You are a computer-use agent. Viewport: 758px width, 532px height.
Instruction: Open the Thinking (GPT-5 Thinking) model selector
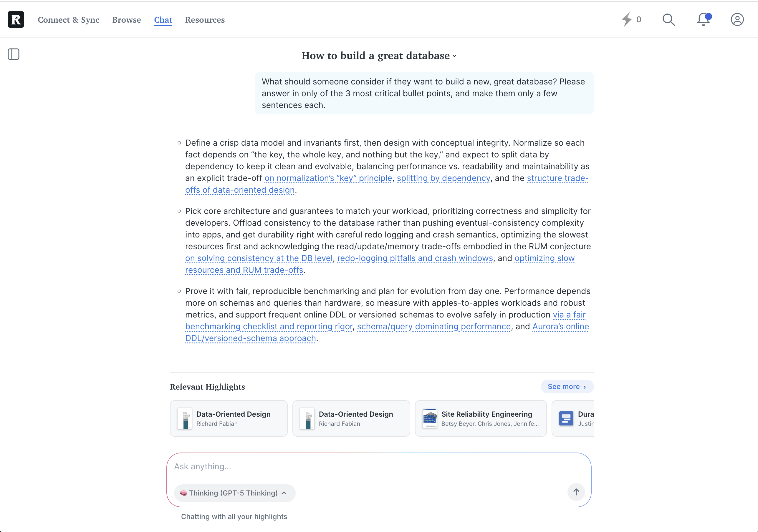[235, 493]
